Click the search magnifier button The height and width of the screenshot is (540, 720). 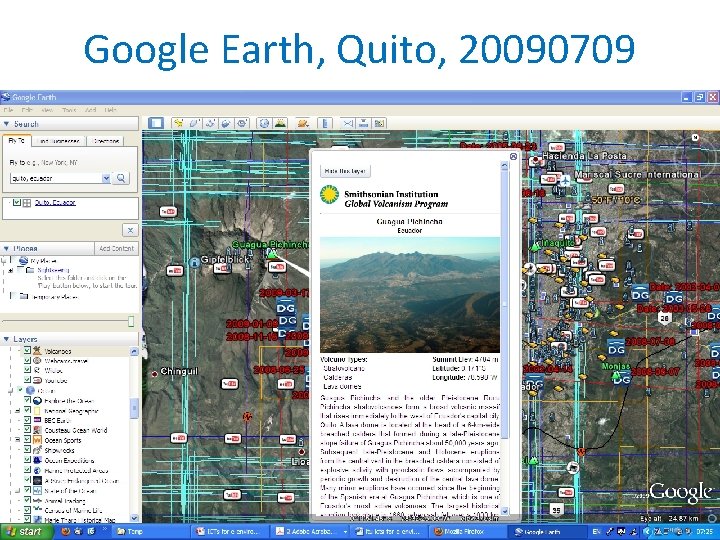coord(121,178)
